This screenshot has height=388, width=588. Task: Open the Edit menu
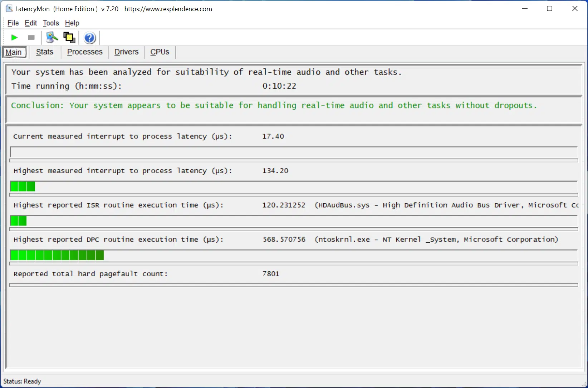pos(31,23)
